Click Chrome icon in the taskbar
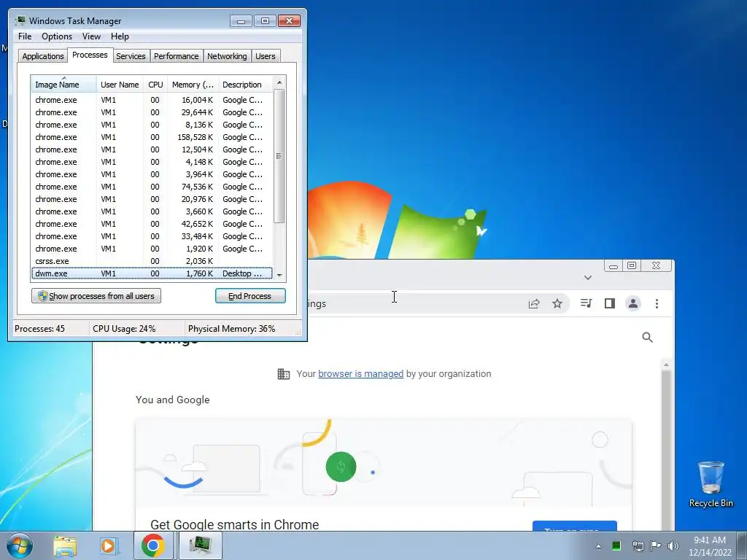 pyautogui.click(x=153, y=545)
